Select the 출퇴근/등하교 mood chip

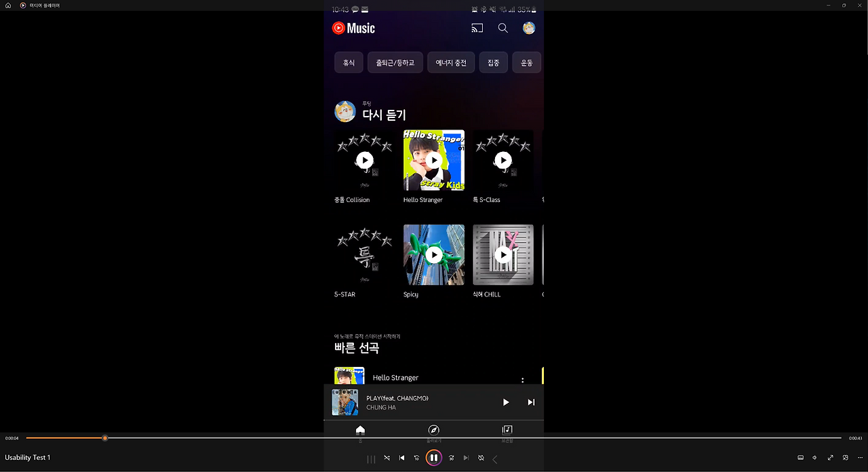point(395,62)
